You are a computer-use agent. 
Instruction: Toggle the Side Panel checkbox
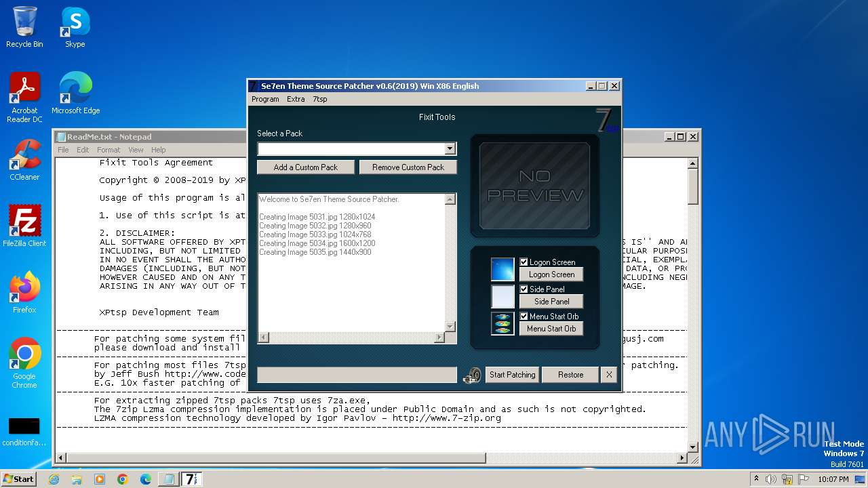click(x=524, y=289)
